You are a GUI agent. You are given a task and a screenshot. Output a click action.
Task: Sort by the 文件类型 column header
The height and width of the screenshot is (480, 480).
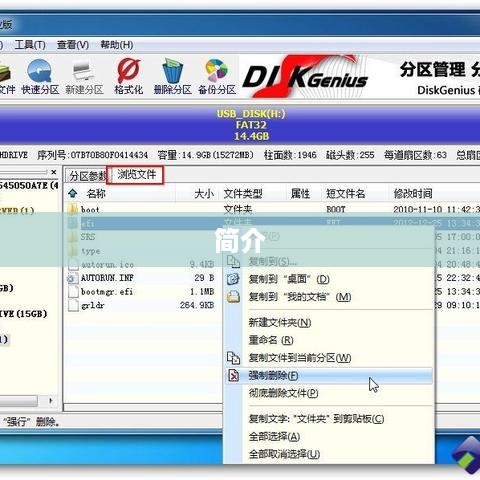(x=243, y=194)
